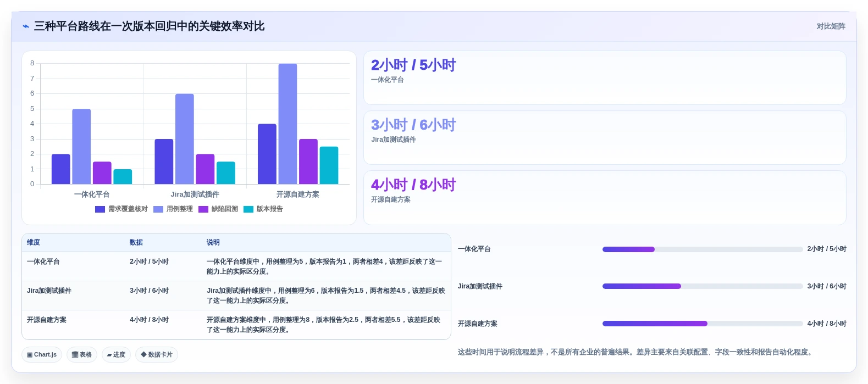Toggle 需求覆盖核对 legend swatch

point(100,209)
